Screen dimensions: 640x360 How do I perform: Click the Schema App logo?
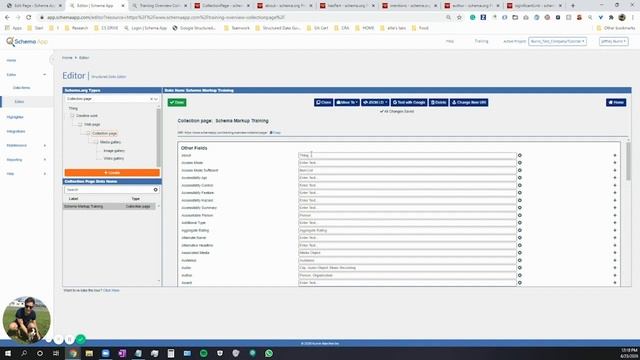click(x=27, y=42)
